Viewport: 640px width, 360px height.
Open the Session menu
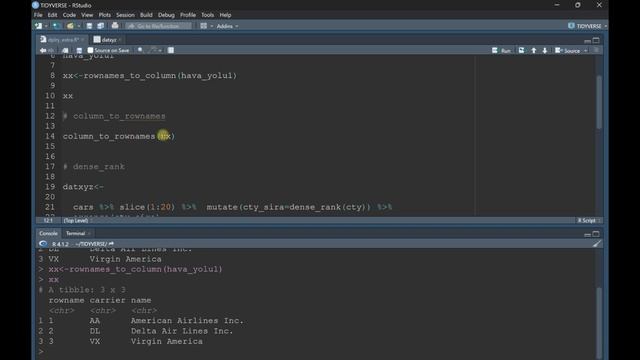pos(125,15)
